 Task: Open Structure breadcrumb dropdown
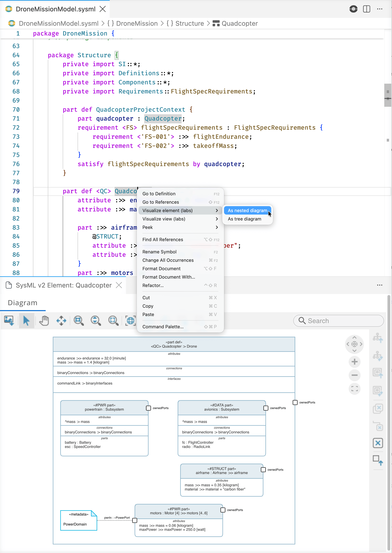[x=190, y=23]
